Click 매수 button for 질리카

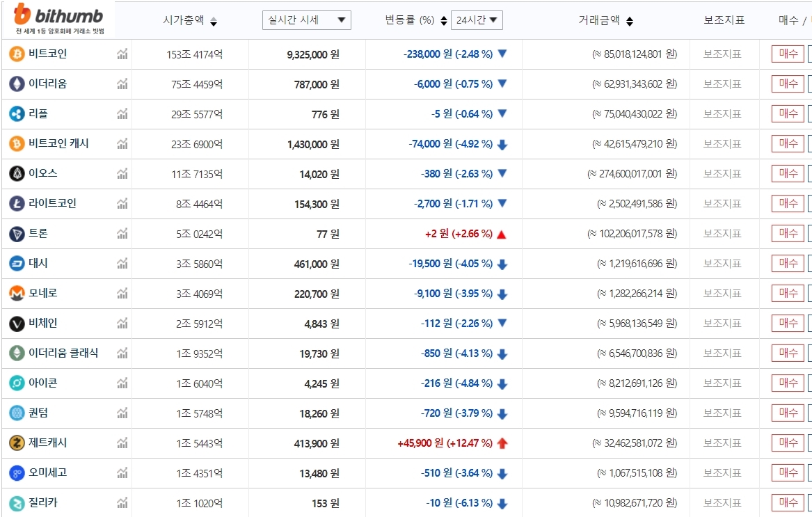point(788,502)
